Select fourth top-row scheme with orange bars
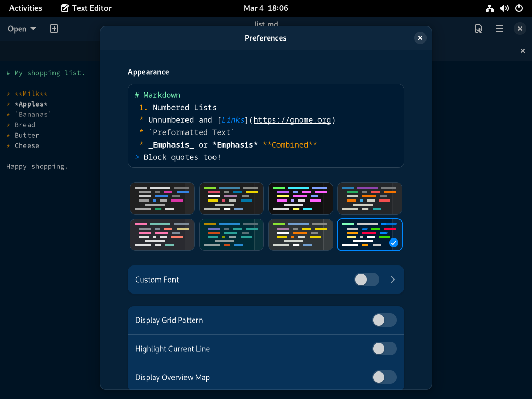Screen dimensions: 532x399 pyautogui.click(x=369, y=198)
